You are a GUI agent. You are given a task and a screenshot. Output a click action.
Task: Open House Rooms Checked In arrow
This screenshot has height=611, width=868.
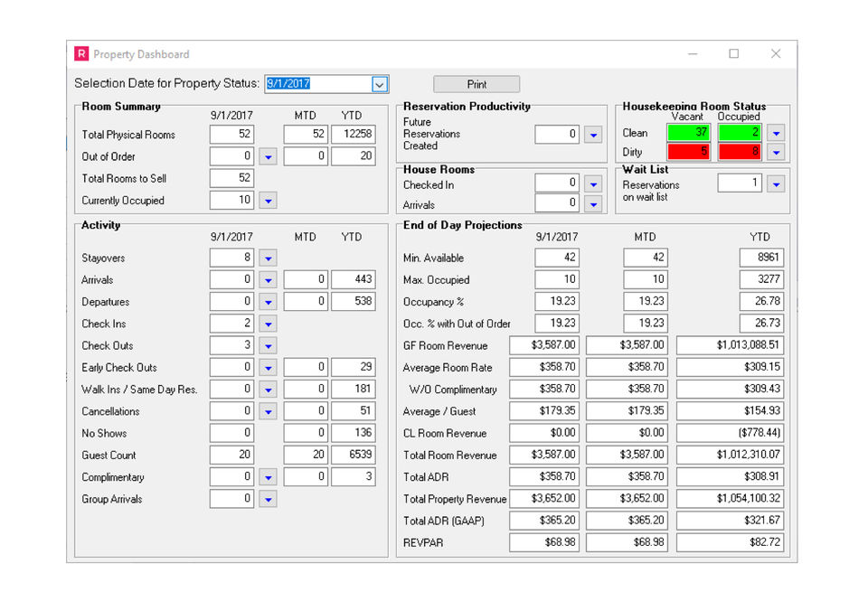593,183
